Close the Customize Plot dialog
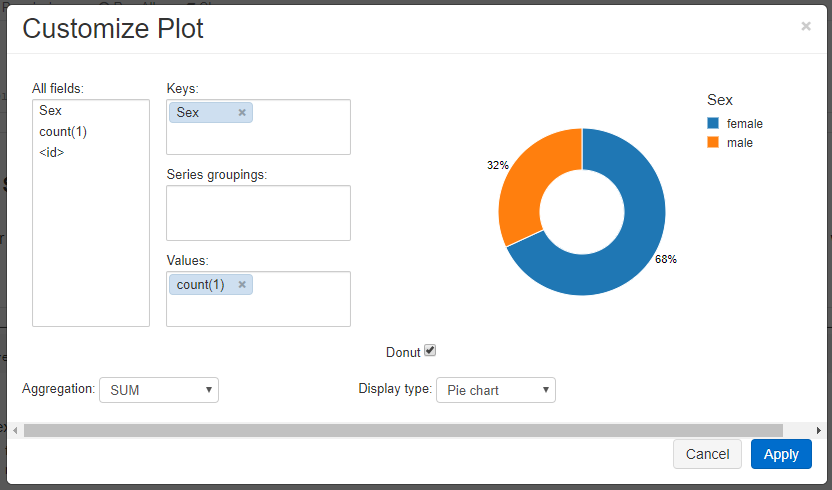The height and width of the screenshot is (490, 832). click(805, 26)
